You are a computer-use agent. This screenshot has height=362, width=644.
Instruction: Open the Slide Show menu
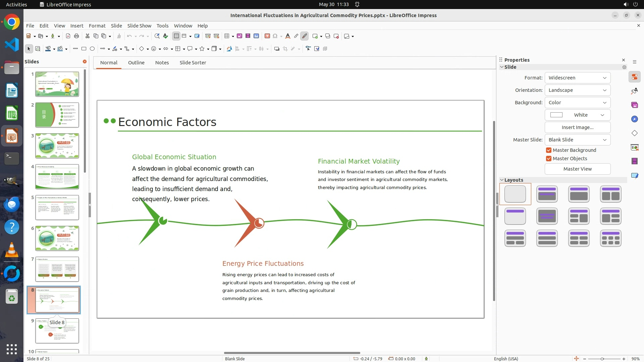(139, 26)
